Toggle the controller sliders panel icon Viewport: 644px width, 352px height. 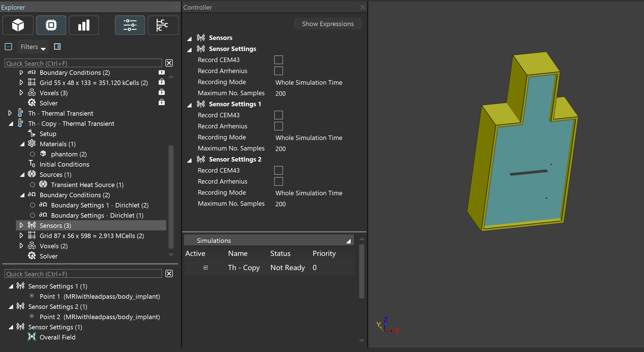click(130, 25)
